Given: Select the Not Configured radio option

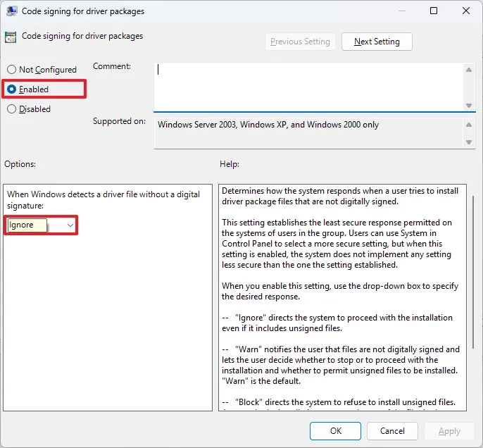Looking at the screenshot, I should pos(11,69).
